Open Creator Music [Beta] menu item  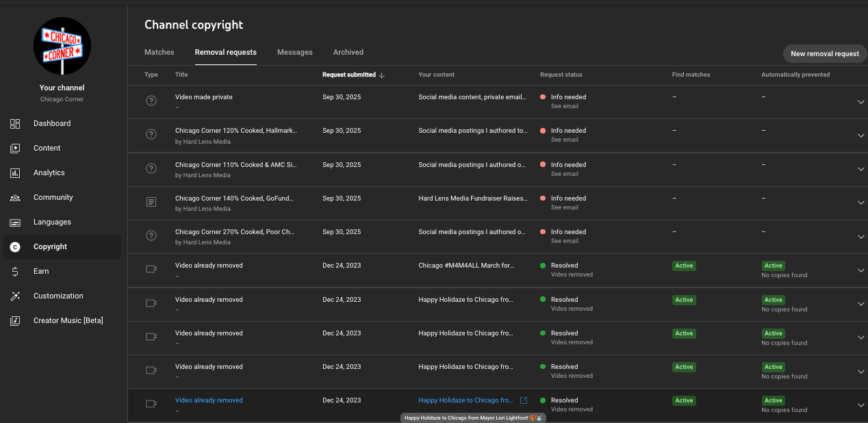coord(62,321)
